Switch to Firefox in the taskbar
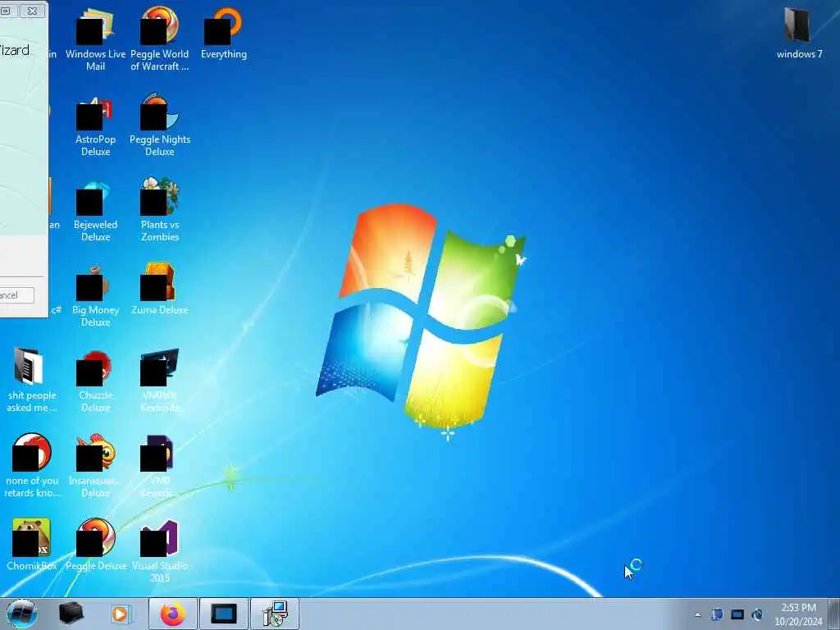The width and height of the screenshot is (840, 630). 173,614
